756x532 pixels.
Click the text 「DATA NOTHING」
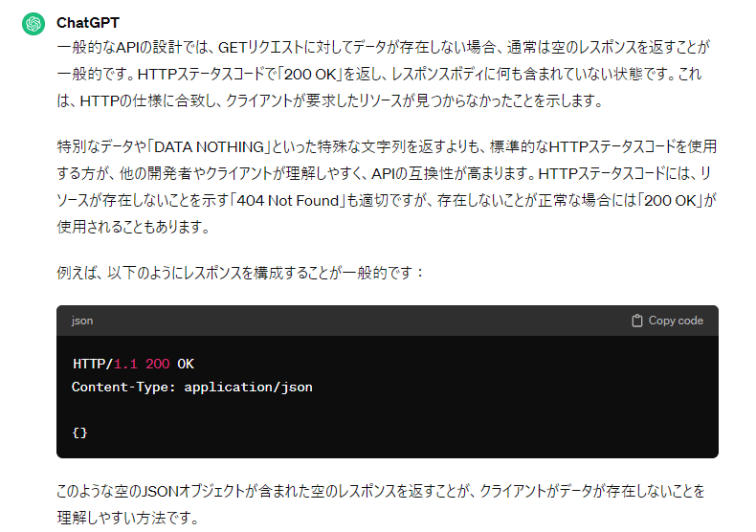(x=210, y=146)
